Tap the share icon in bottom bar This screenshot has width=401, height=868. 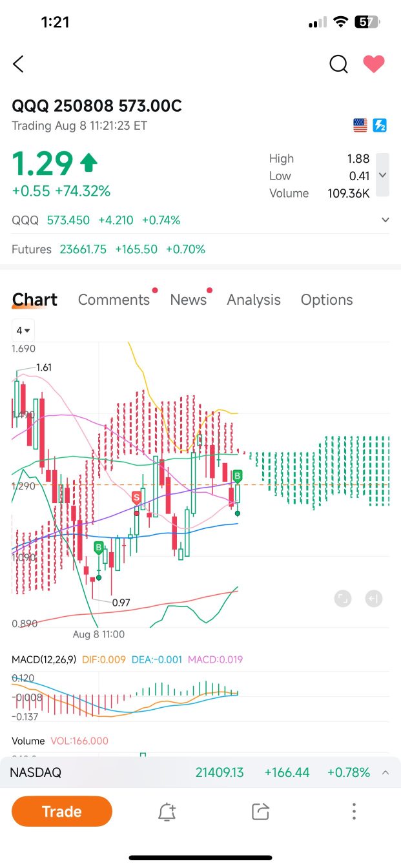pos(260,812)
